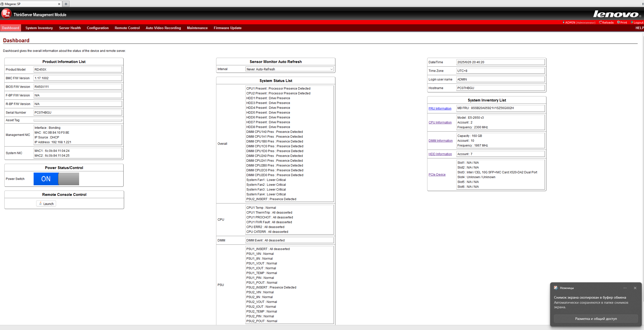The height and width of the screenshot is (330, 644).
Task: Open the Server Health menu
Action: click(70, 28)
